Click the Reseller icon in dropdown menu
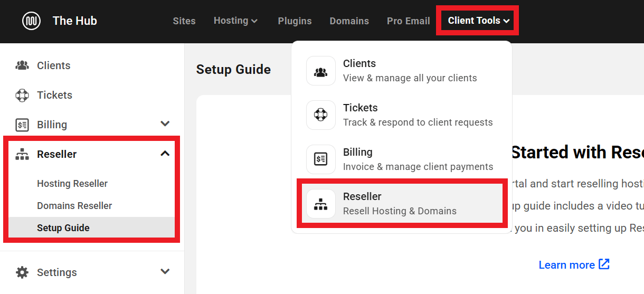 (x=321, y=204)
